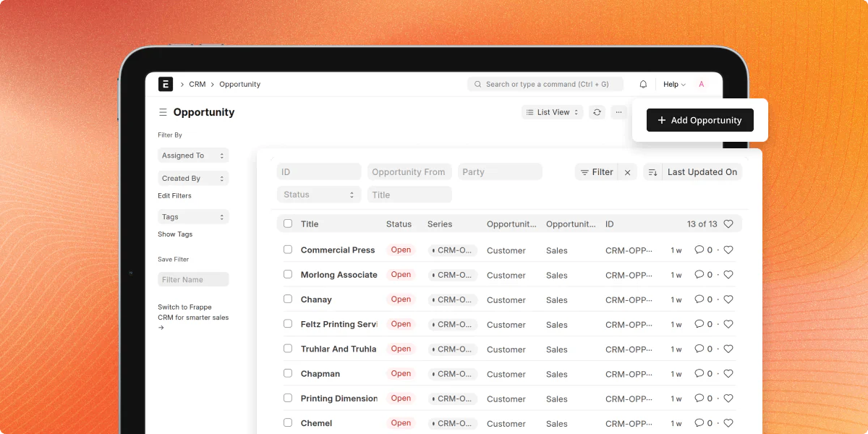Select the Chanay checkbox
868x434 pixels.
[288, 299]
